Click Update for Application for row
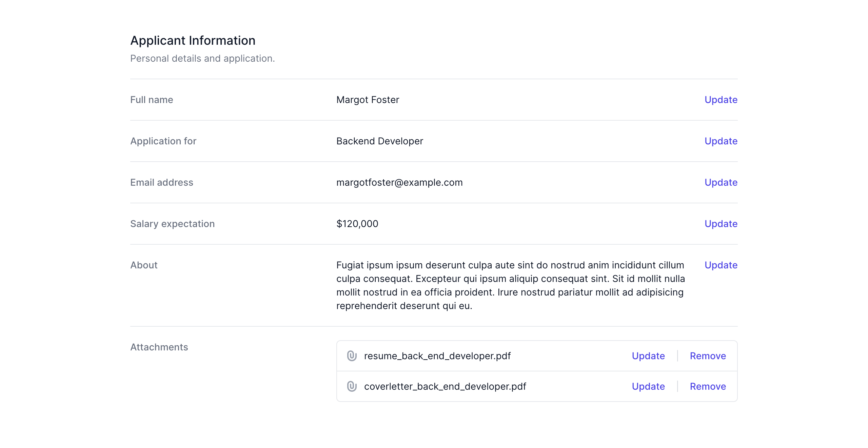Viewport: 868px width, 448px height. click(721, 141)
